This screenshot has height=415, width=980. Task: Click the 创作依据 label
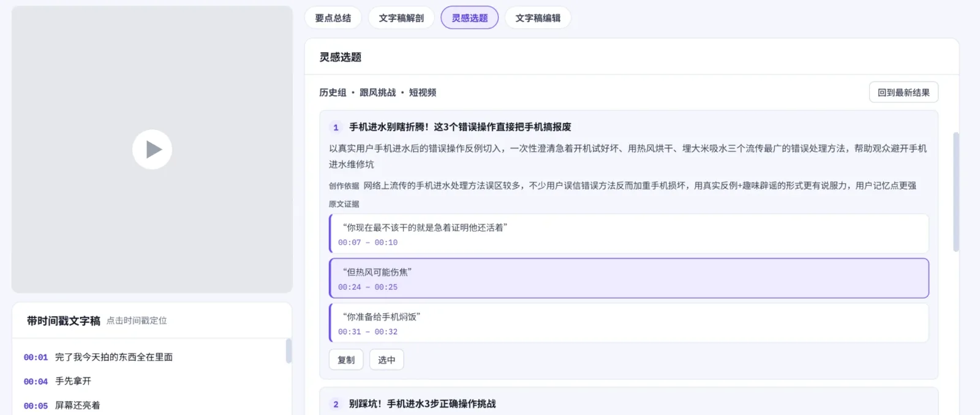344,186
